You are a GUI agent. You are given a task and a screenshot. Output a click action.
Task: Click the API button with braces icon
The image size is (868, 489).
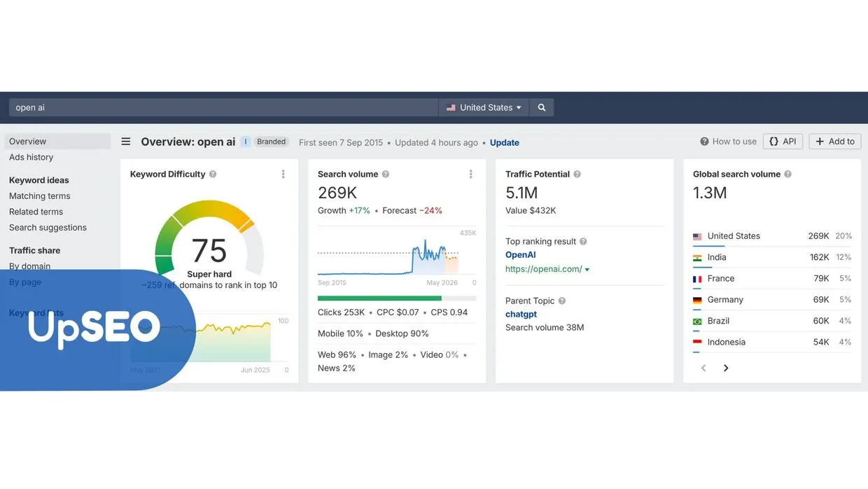click(x=783, y=141)
